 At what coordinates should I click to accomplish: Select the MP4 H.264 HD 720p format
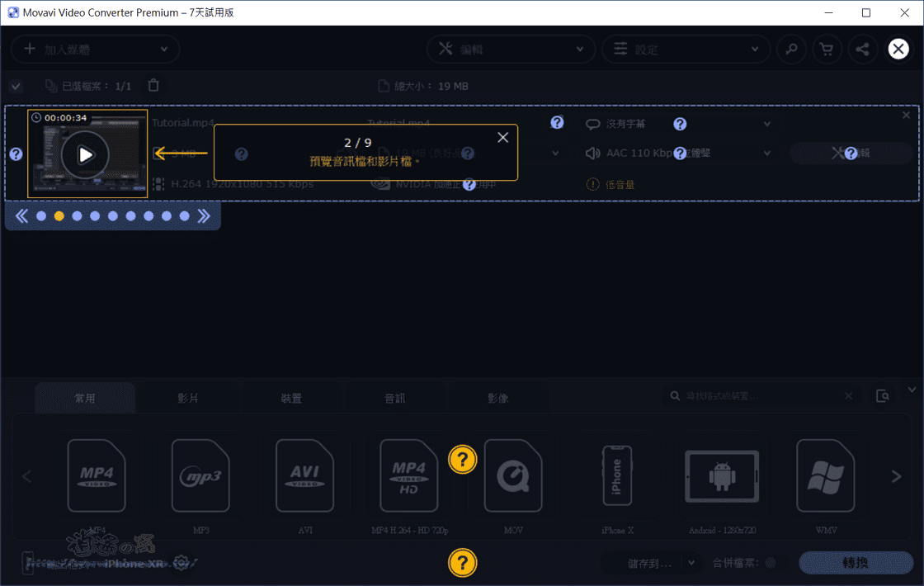[409, 475]
